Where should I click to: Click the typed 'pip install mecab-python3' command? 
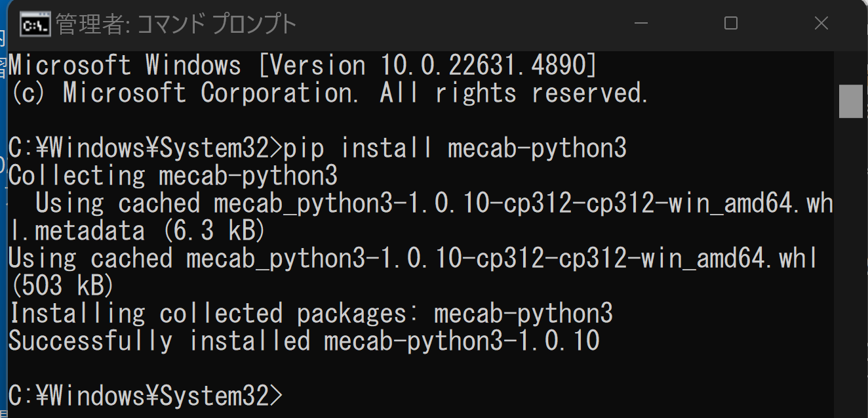click(x=455, y=148)
